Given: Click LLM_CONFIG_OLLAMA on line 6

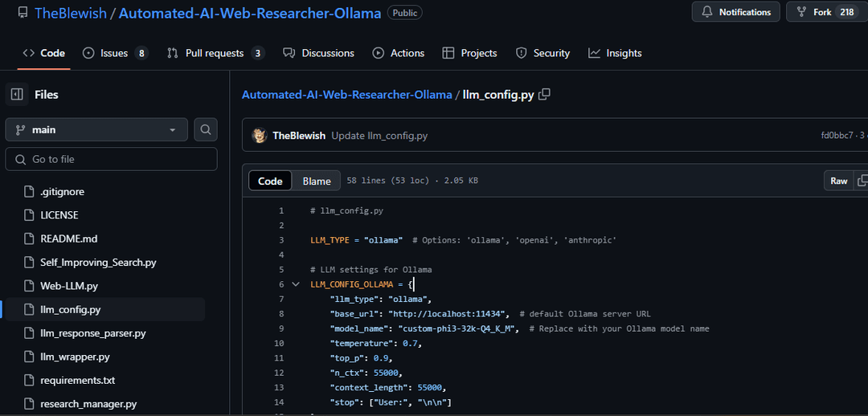Looking at the screenshot, I should (351, 284).
